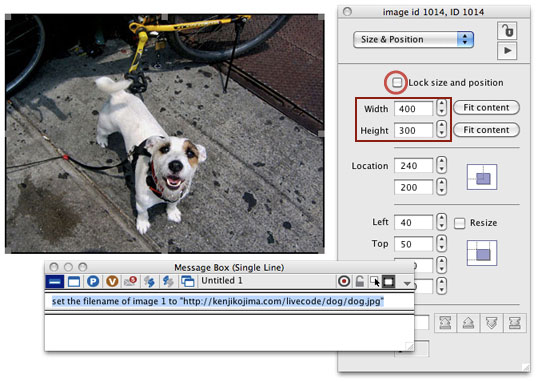Click the Message Box command line field
The width and height of the screenshot is (542, 382).
point(230,301)
